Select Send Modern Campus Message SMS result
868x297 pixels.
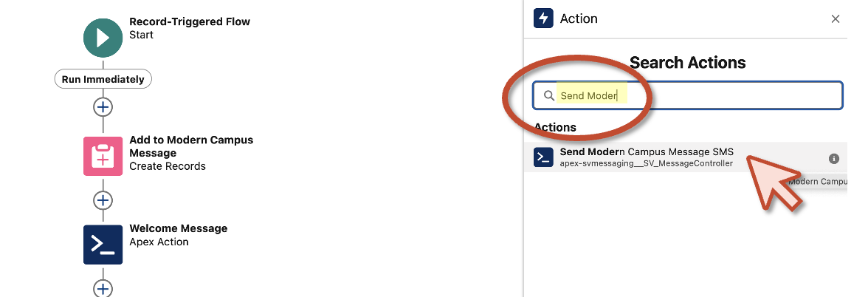tap(685, 157)
